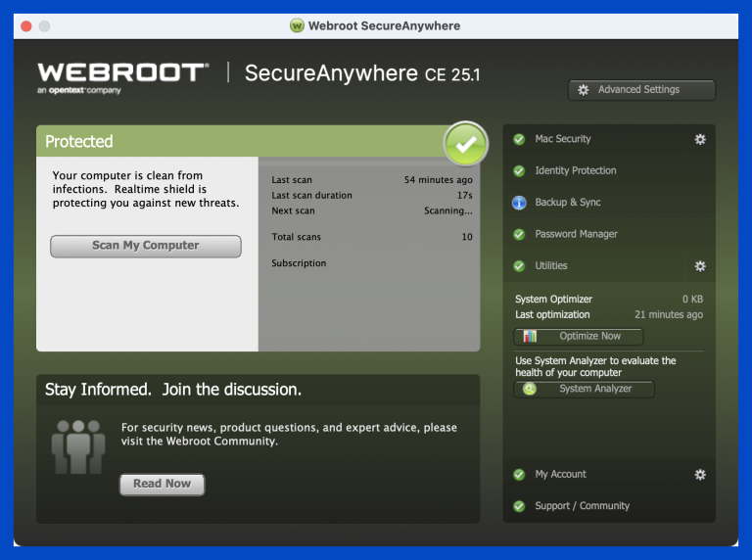Click the large Protected status checkmark badge
This screenshot has width=752, height=560.
465,144
